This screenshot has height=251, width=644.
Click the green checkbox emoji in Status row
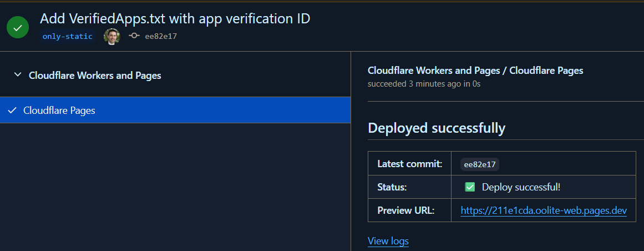coord(470,187)
